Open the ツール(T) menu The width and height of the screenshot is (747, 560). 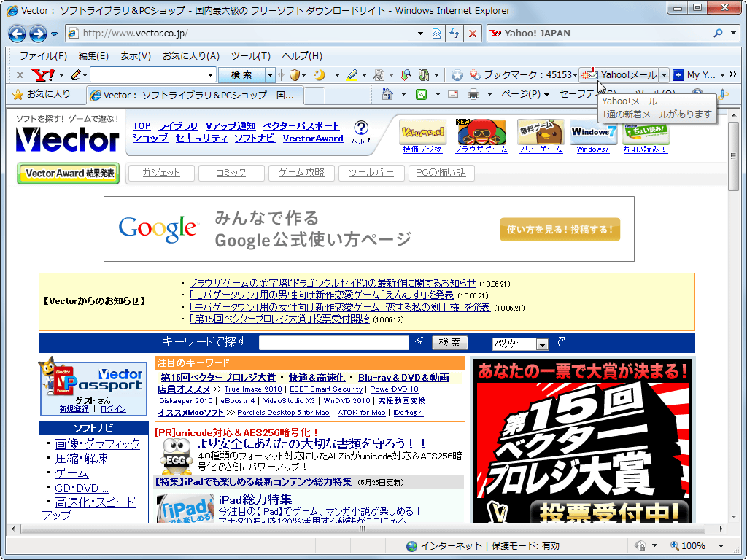pyautogui.click(x=251, y=55)
